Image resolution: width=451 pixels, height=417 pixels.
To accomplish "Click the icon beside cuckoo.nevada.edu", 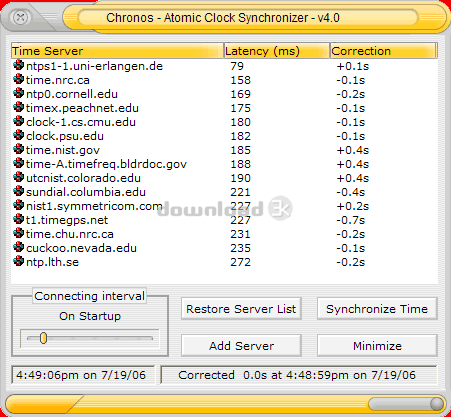I will click(x=19, y=247).
